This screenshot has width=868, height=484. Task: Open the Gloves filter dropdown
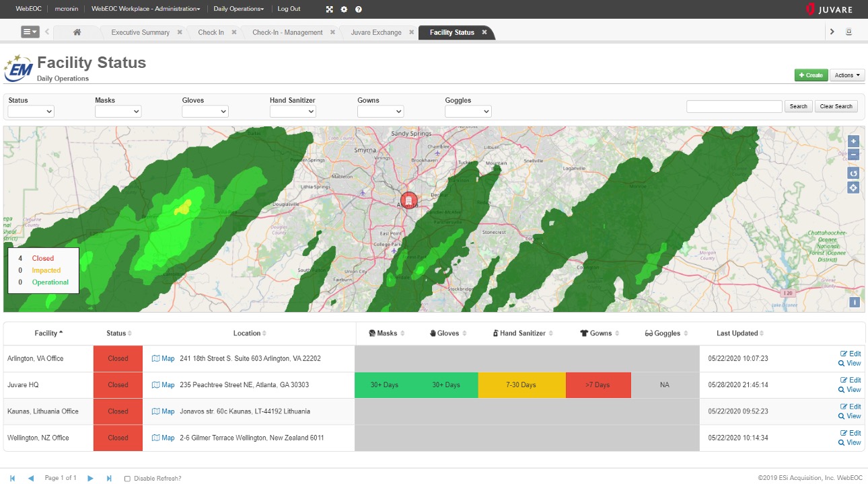click(x=205, y=112)
